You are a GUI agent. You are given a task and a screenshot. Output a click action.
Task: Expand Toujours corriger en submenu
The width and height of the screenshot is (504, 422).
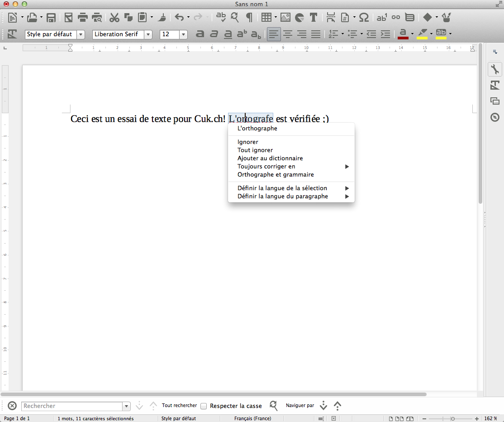click(291, 166)
